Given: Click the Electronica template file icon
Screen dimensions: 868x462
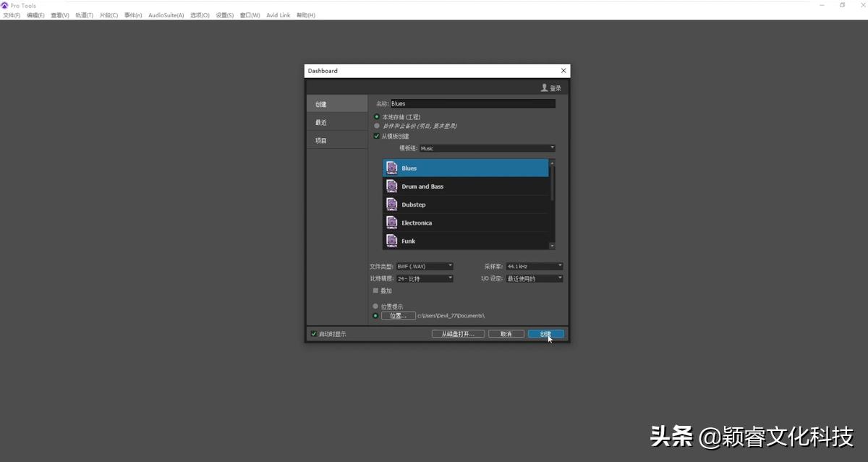Looking at the screenshot, I should click(392, 223).
